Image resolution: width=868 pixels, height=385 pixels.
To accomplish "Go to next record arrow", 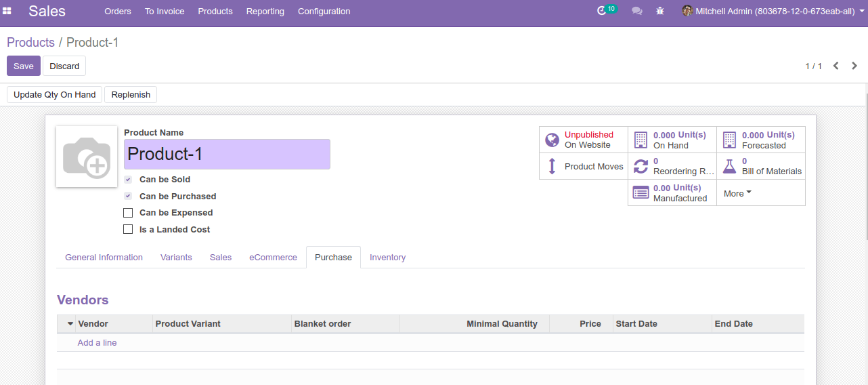I will click(854, 66).
